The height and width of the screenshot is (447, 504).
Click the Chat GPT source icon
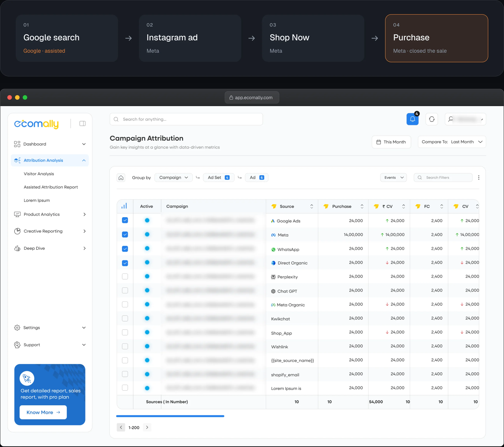pos(273,291)
